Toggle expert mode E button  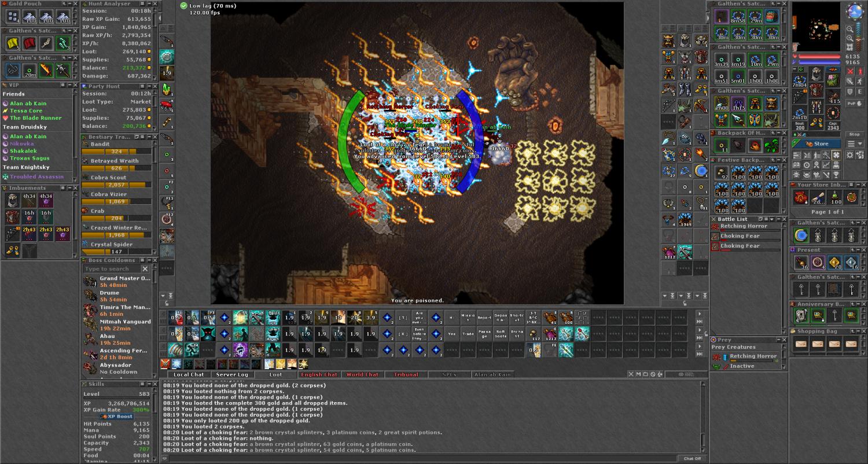[860, 92]
